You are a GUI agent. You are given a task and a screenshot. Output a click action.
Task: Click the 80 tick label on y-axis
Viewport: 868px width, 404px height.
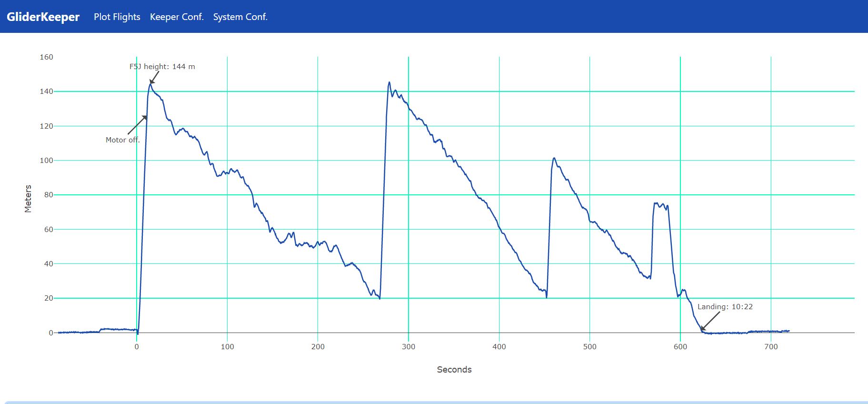[x=49, y=195]
